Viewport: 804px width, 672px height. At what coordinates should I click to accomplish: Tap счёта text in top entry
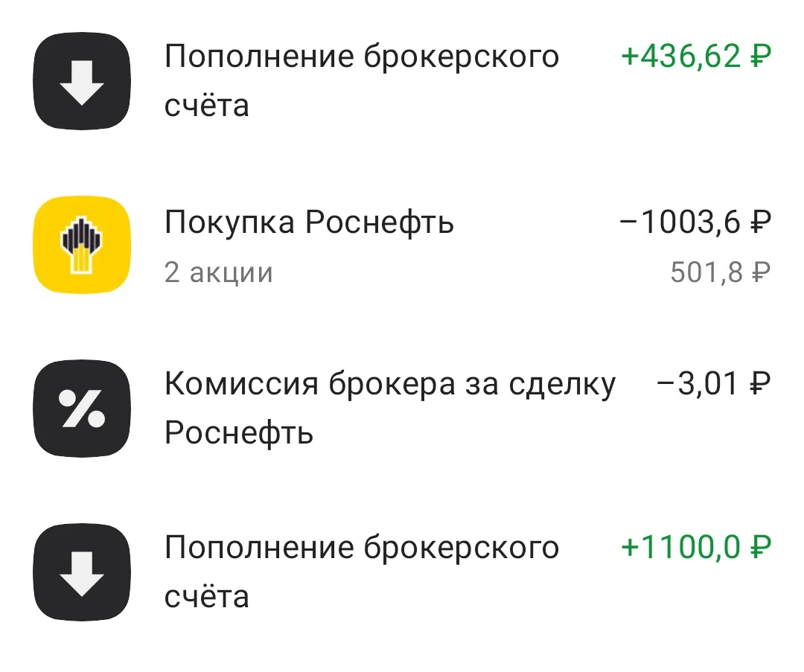[207, 105]
